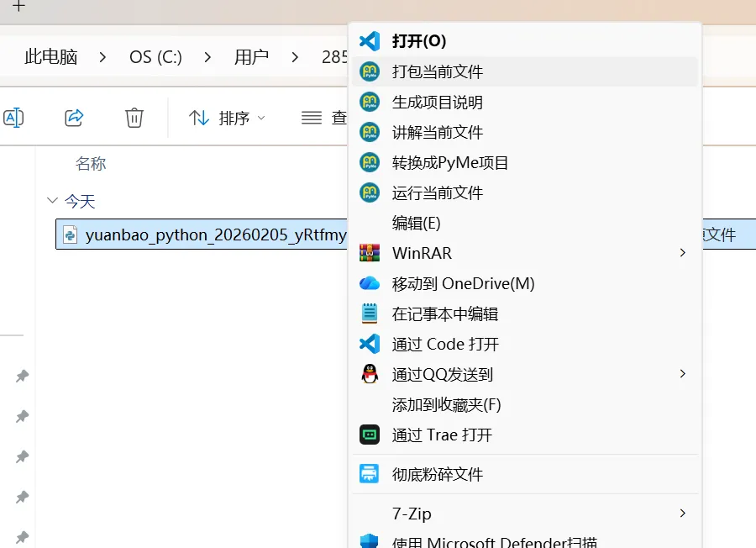Click the new tab plus button
The image size is (756, 548).
click(x=18, y=6)
